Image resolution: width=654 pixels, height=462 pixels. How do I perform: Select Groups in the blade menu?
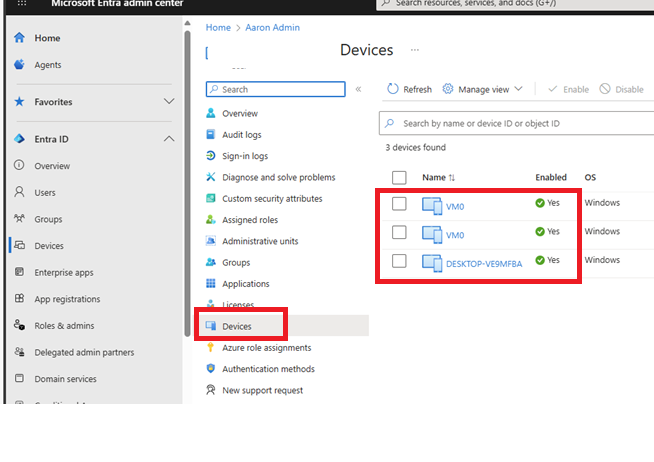click(236, 262)
